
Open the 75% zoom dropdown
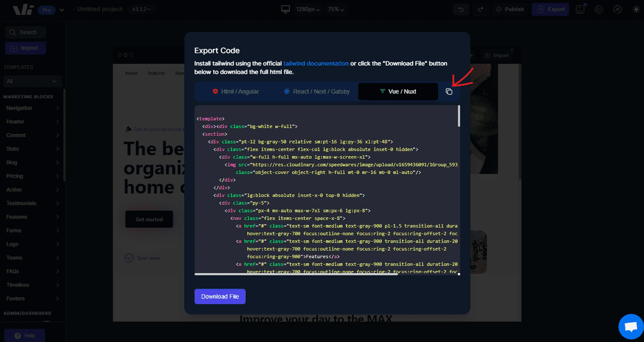335,9
